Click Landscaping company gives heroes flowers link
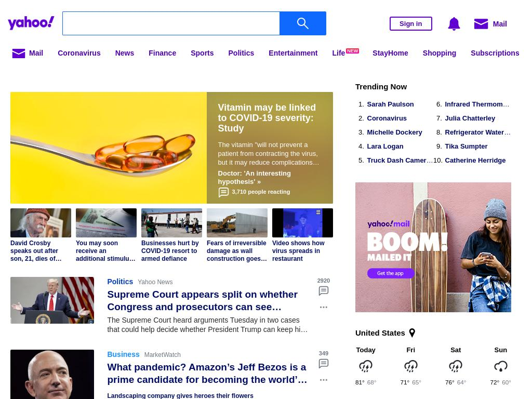The image size is (532, 399). coord(180,395)
